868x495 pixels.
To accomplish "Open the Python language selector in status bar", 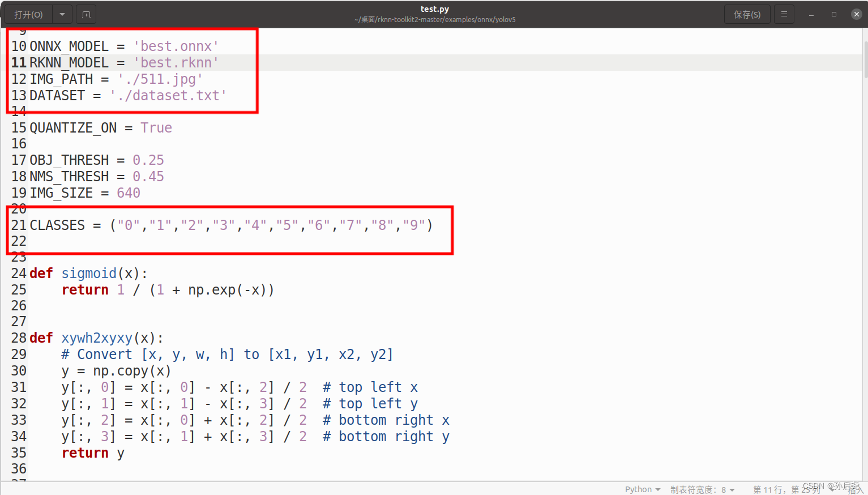I will (643, 489).
